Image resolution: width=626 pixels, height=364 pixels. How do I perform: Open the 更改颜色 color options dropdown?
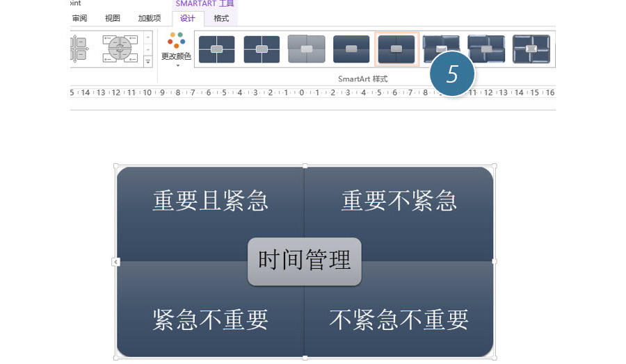pyautogui.click(x=176, y=50)
